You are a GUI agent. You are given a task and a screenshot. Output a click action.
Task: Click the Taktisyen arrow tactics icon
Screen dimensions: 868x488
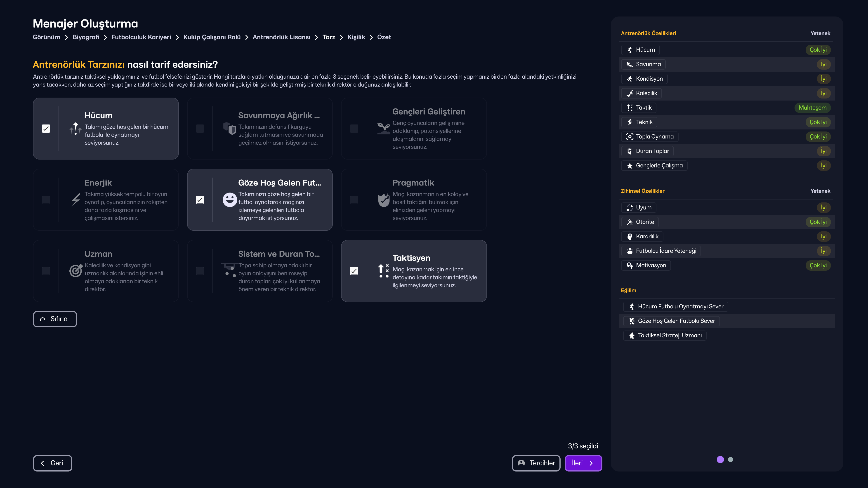click(x=383, y=271)
